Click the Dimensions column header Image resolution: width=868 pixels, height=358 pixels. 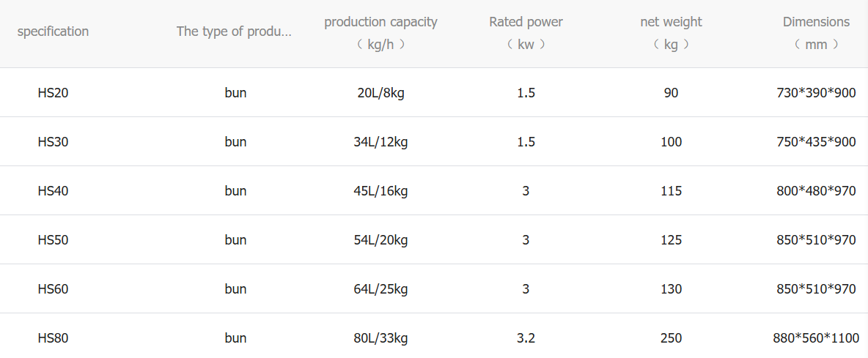pos(816,32)
